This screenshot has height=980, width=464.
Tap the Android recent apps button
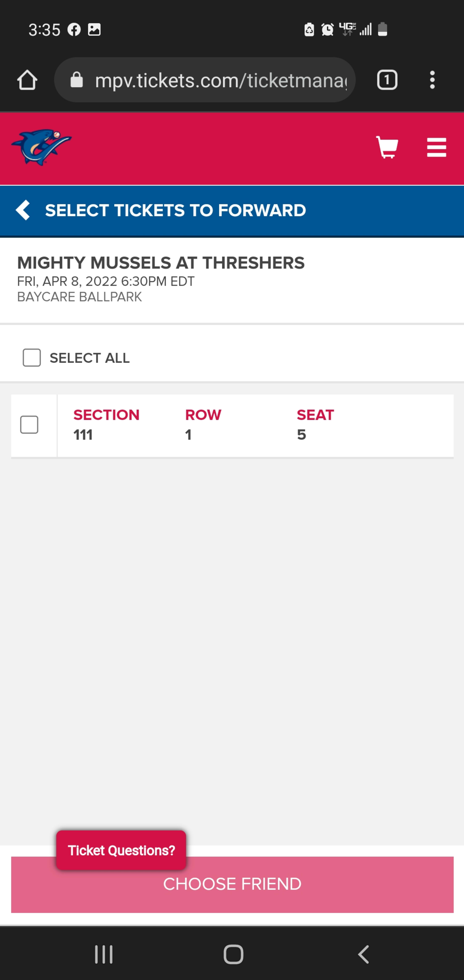(103, 955)
